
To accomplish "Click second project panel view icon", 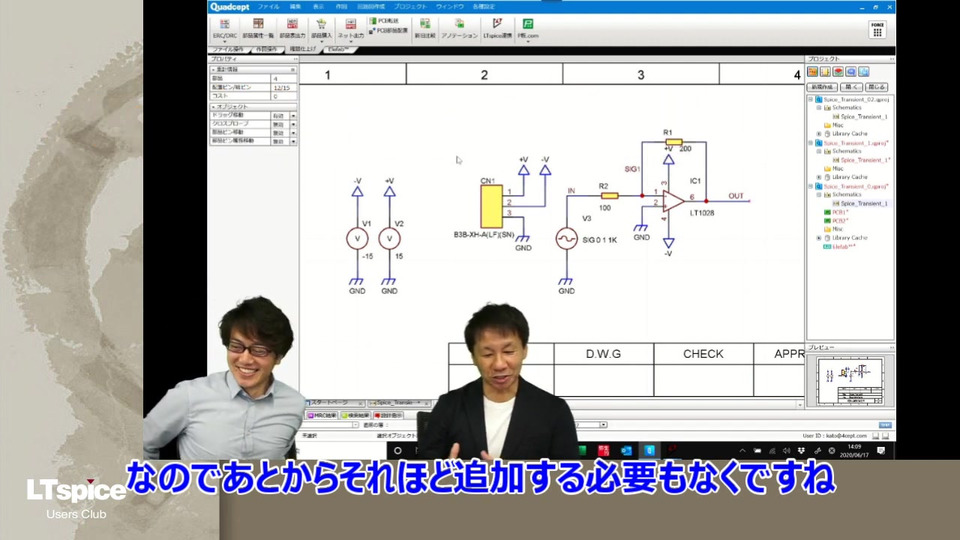I will pos(825,72).
